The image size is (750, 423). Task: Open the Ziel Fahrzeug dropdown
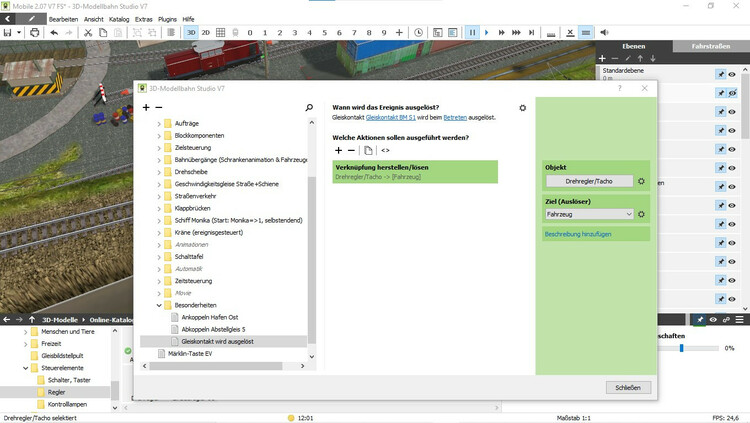tap(590, 214)
